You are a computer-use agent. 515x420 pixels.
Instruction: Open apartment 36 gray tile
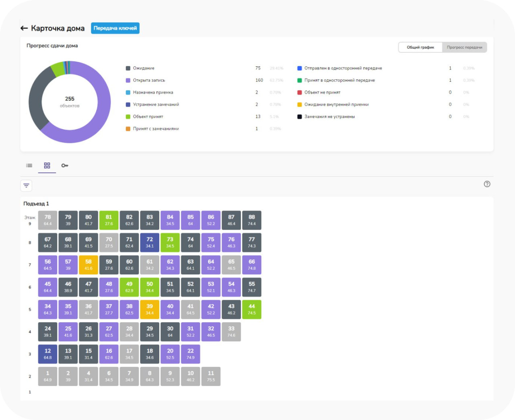pos(89,309)
